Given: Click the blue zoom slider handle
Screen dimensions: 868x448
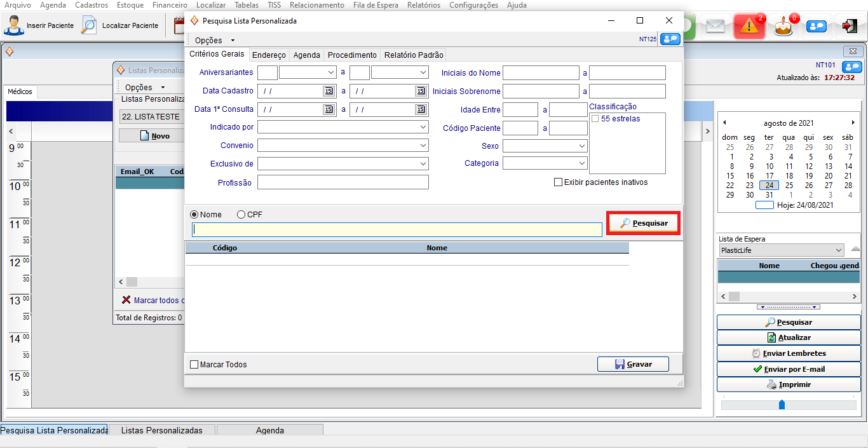Looking at the screenshot, I should (x=782, y=405).
